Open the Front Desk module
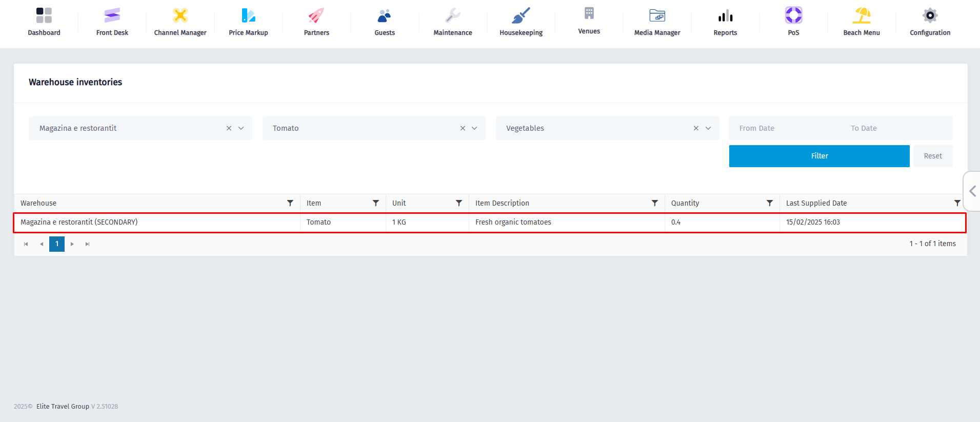This screenshot has width=980, height=422. (x=112, y=22)
